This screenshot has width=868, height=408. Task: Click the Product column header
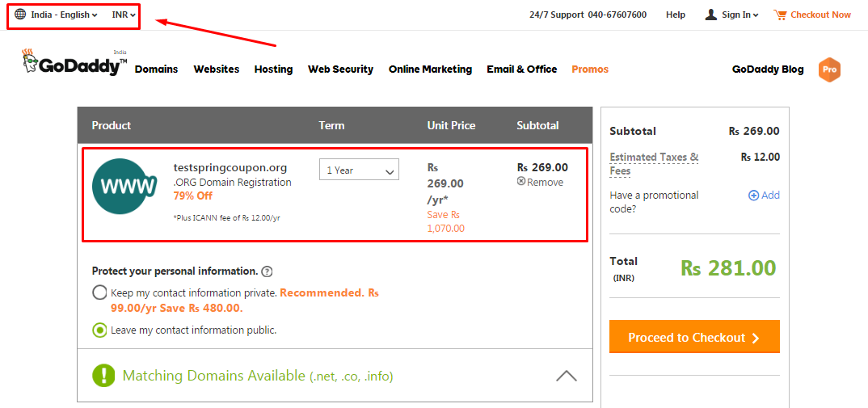(112, 126)
